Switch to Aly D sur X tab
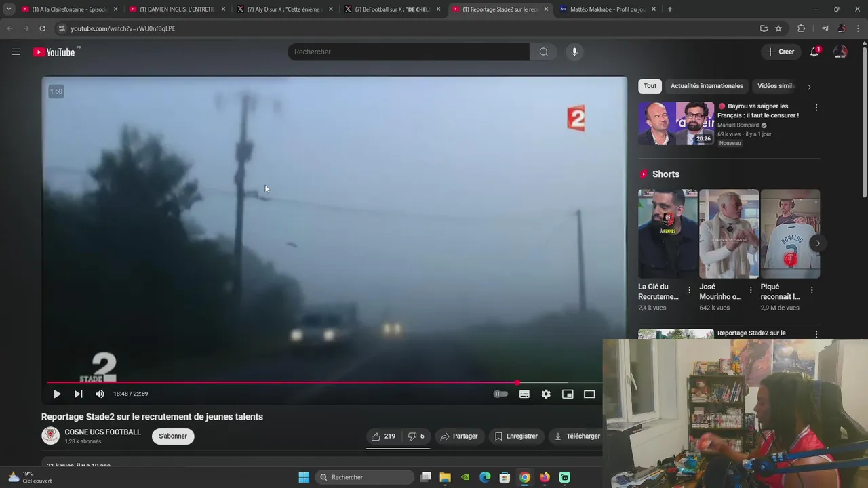Viewport: 868px width, 488px height. point(285,9)
